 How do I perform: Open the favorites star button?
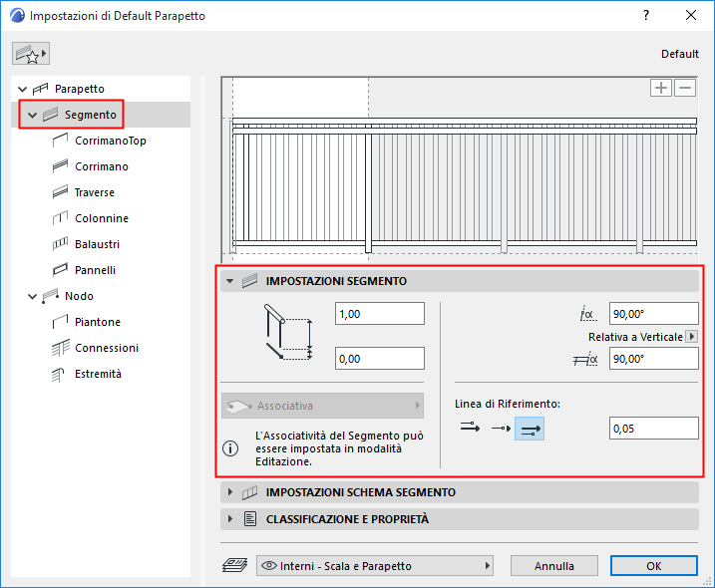31,54
